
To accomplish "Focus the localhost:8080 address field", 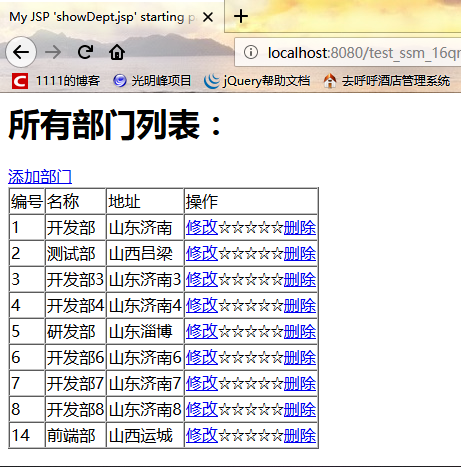I will point(348,52).
